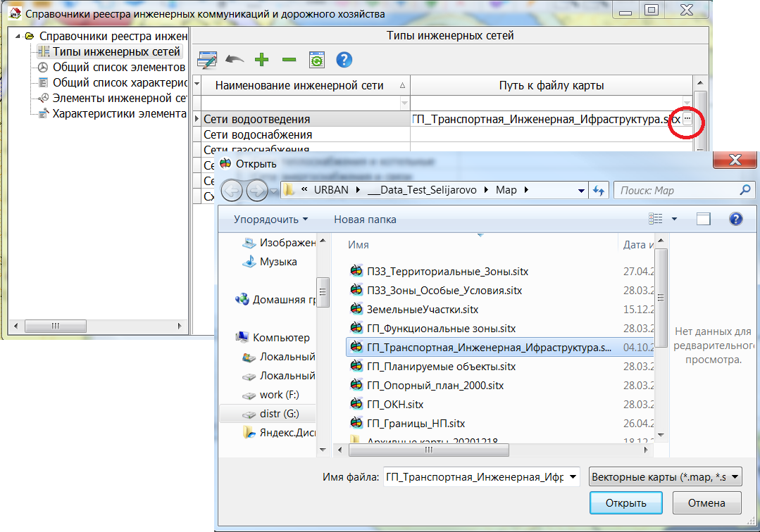Click the undo changes arrow icon

tap(233, 59)
